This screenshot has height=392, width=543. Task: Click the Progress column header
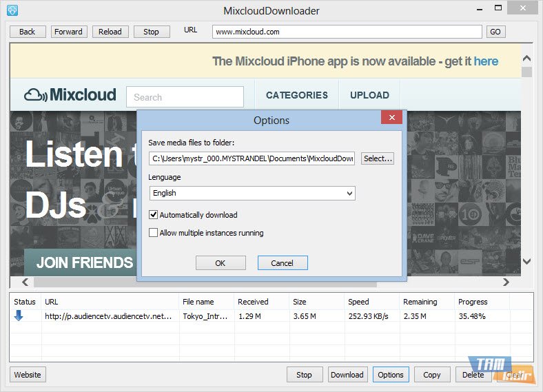point(482,302)
